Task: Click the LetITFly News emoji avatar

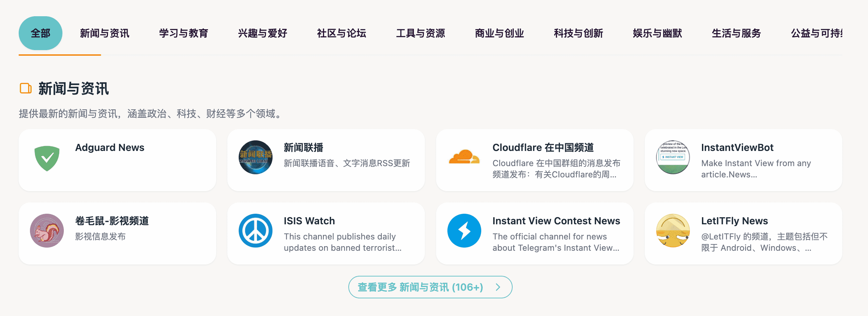Action: click(673, 231)
